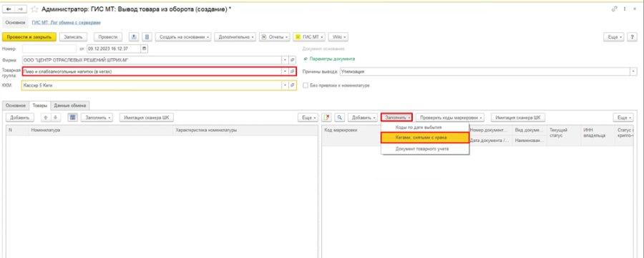Click the magnifier search icon in the codes panel
644x258 pixels.
339,118
